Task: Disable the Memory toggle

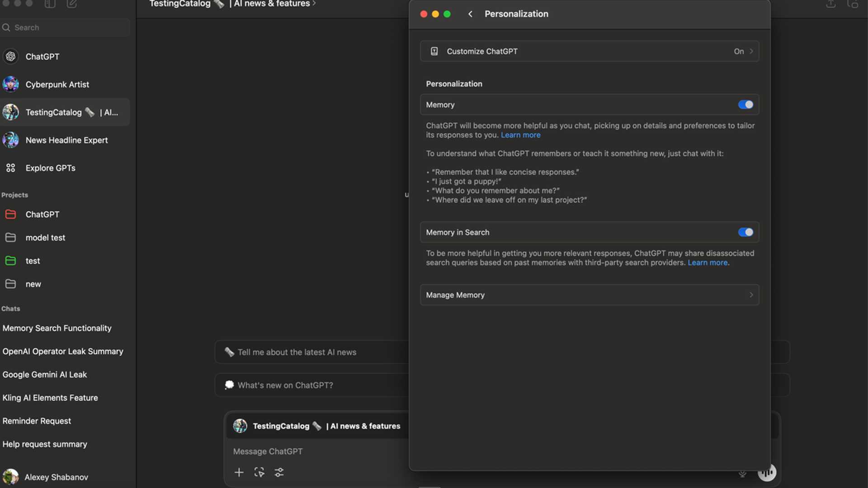Action: [x=745, y=104]
